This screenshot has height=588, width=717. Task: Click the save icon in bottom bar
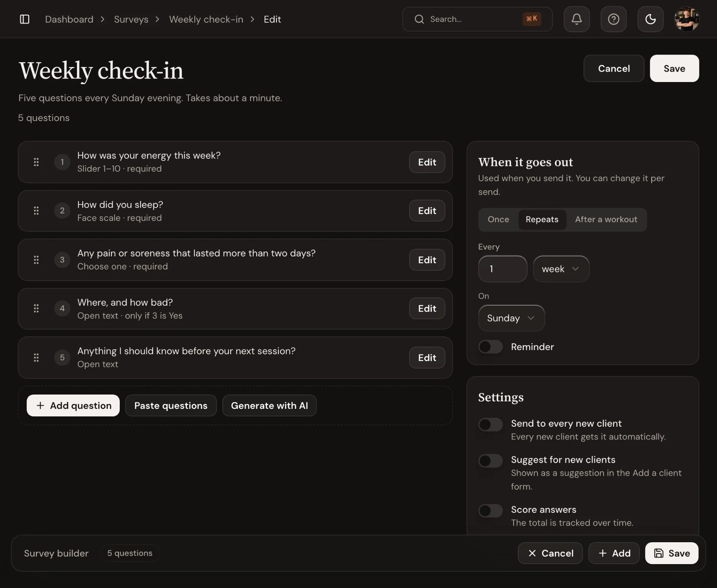[x=659, y=553]
